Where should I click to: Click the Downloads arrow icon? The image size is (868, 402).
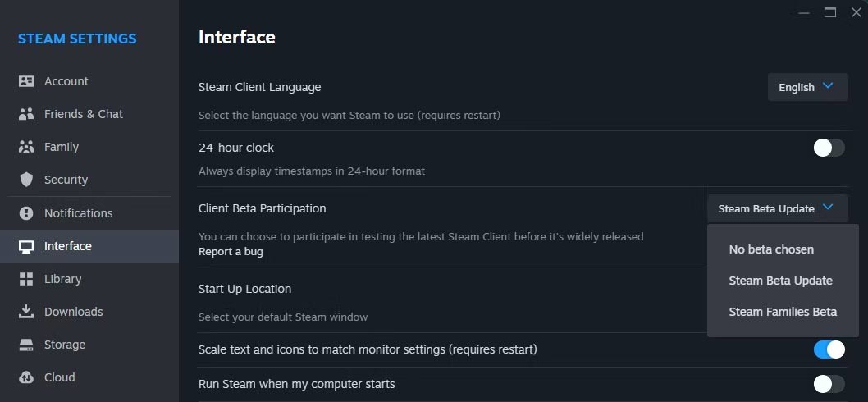pos(26,312)
